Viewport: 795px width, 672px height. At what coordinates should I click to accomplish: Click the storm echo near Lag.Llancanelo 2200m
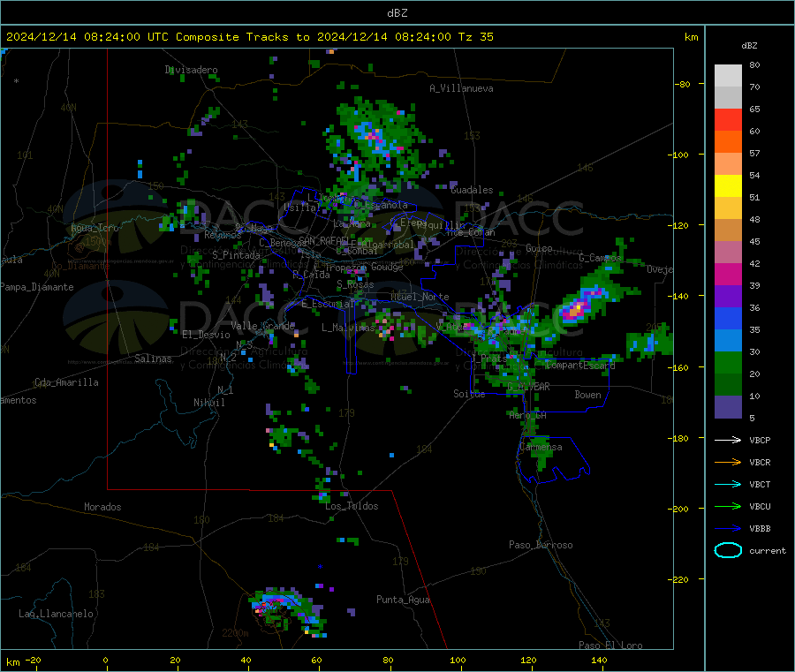click(x=287, y=611)
